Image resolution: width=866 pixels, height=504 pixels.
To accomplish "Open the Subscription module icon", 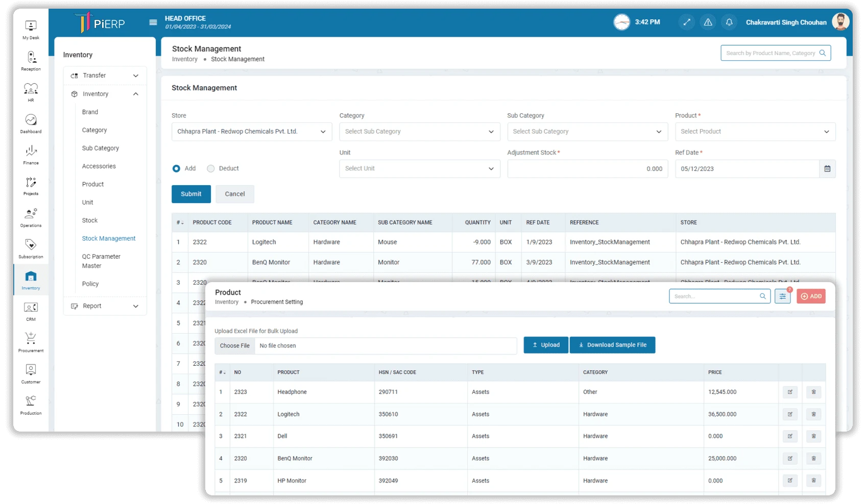I will (x=31, y=249).
